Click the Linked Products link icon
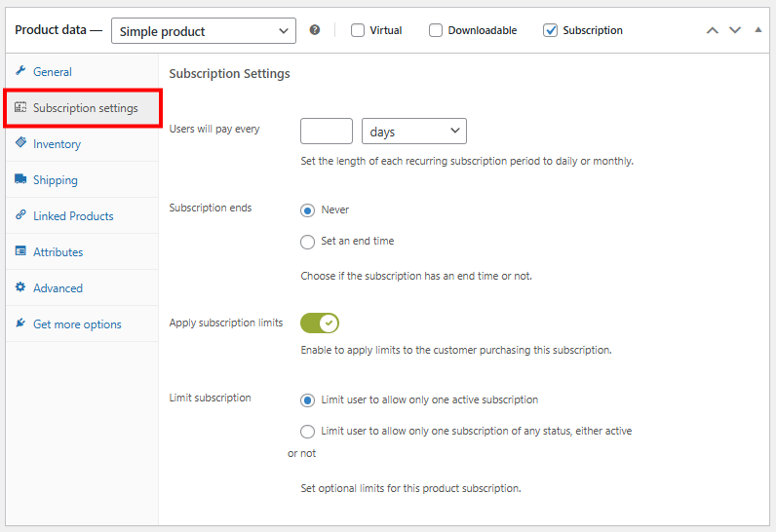The height and width of the screenshot is (532, 776). tap(20, 215)
